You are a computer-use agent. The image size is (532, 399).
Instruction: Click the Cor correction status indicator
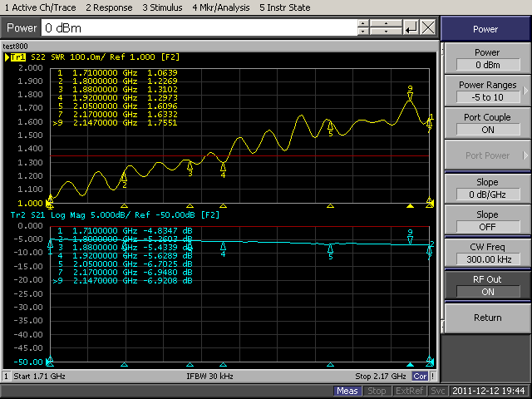(x=420, y=377)
